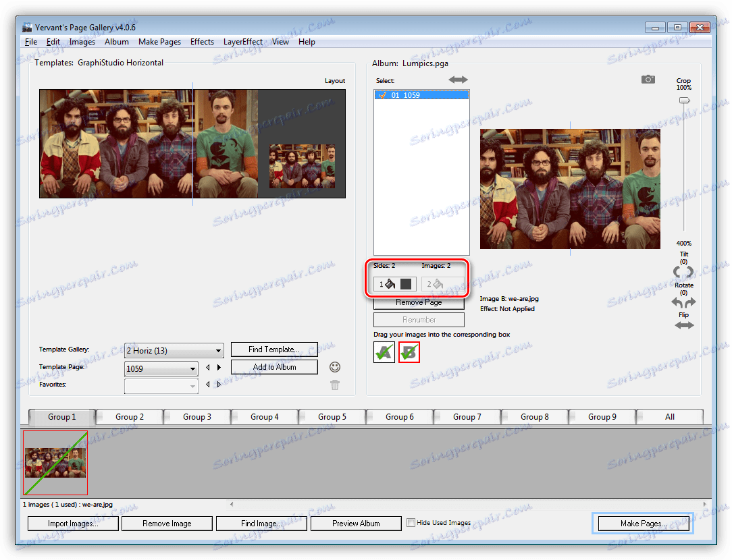Switch to Group 7 tab
Image resolution: width=732 pixels, height=560 pixels.
(x=467, y=417)
